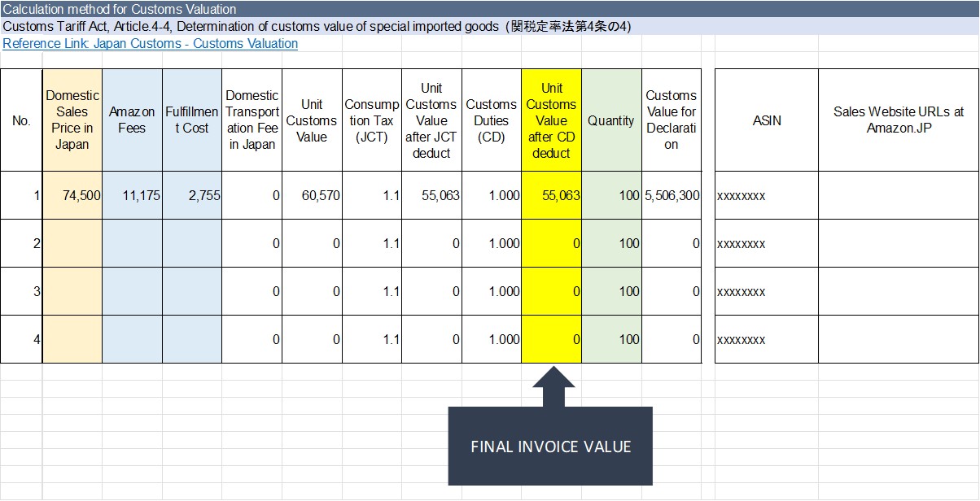980x501 pixels.
Task: Click the FINAL INVOICE VALUE callout box
Action: (550, 446)
